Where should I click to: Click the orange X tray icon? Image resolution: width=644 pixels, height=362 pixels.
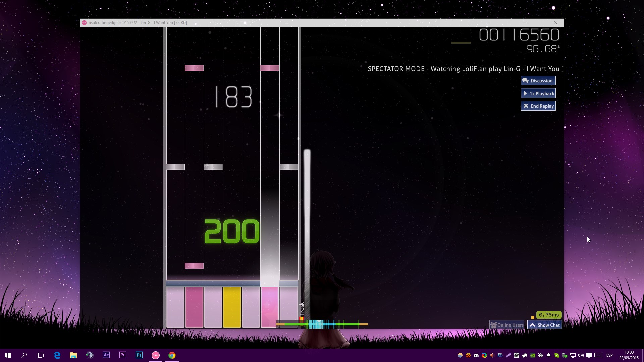(468, 355)
